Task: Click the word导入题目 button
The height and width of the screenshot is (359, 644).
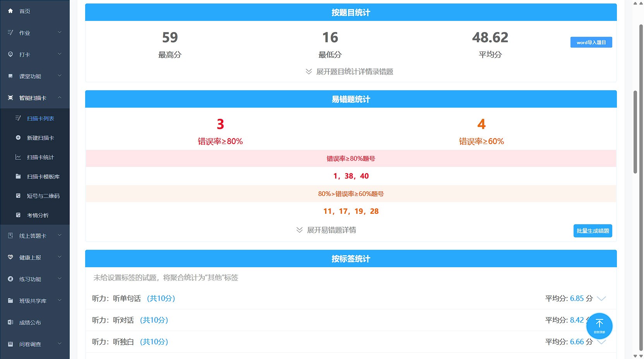Action: click(x=591, y=42)
